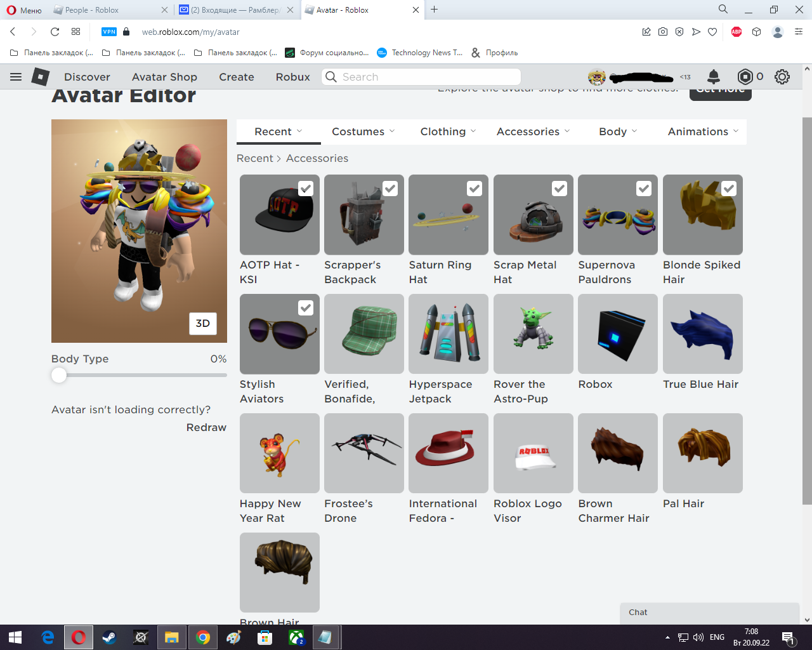
Task: Open Microsoft Store from the taskbar
Action: (x=265, y=637)
